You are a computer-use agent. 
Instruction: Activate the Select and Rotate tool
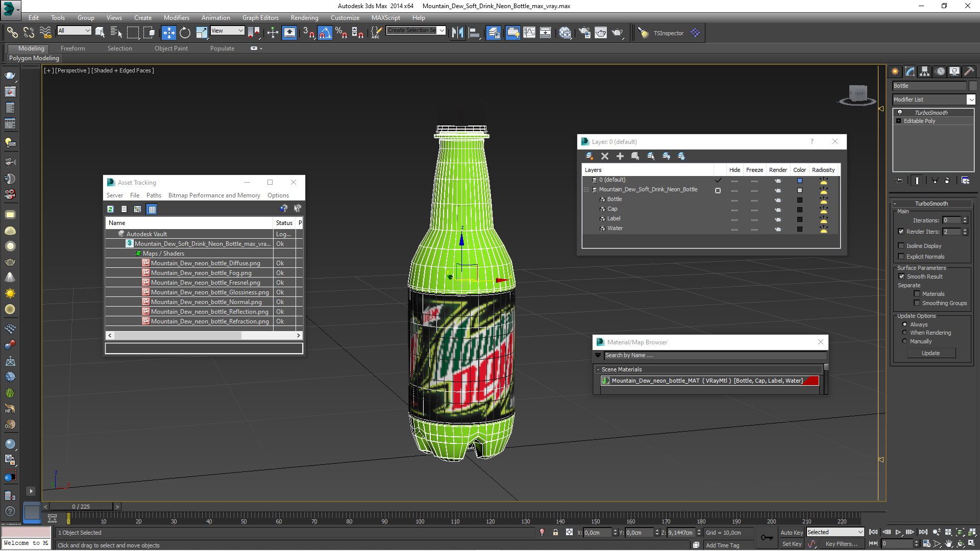[185, 33]
